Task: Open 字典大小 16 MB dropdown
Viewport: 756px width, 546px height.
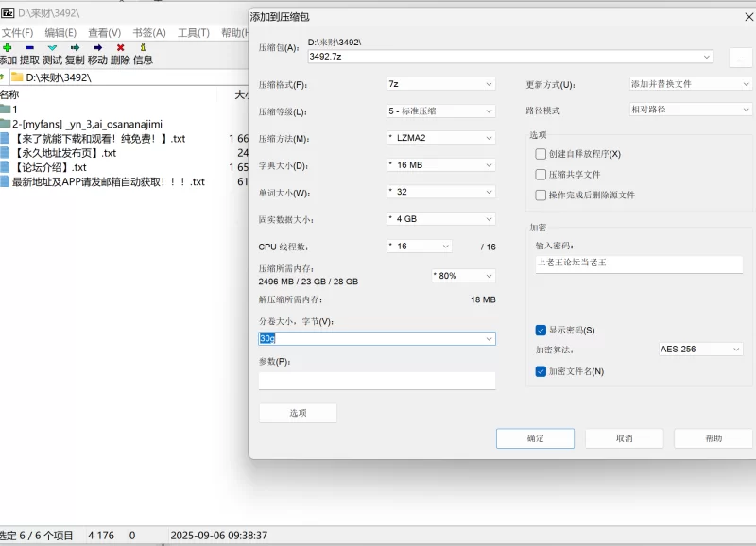Action: coord(489,165)
